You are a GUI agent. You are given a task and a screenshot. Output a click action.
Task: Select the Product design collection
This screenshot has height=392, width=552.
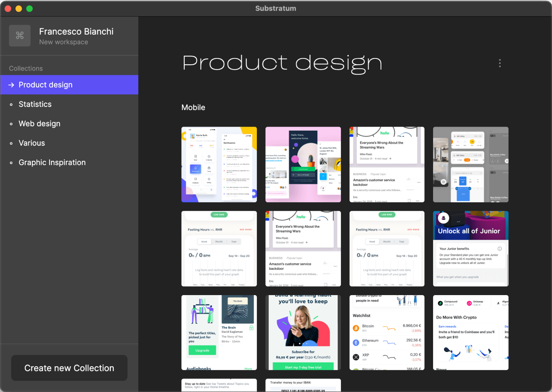pyautogui.click(x=46, y=85)
